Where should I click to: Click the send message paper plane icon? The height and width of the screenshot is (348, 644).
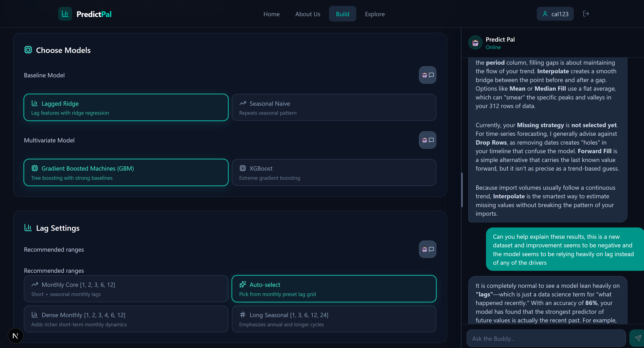point(638,338)
